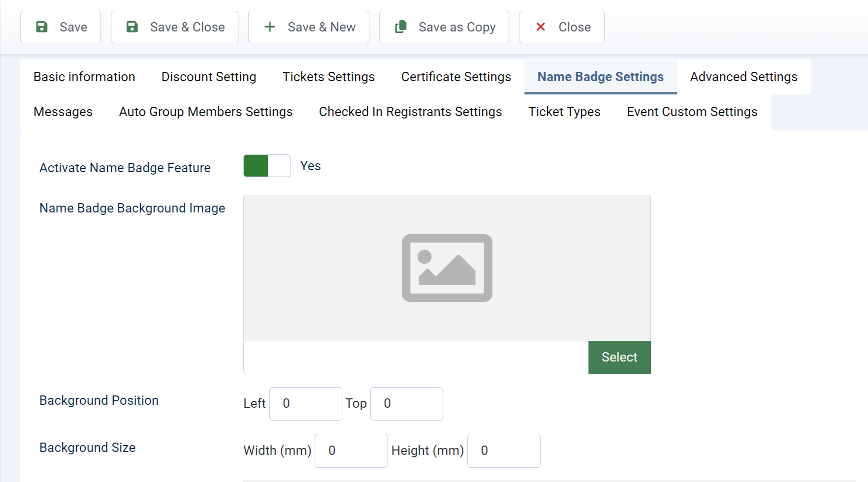868x482 pixels.
Task: Click the plus icon on Save & New
Action: coord(270,27)
